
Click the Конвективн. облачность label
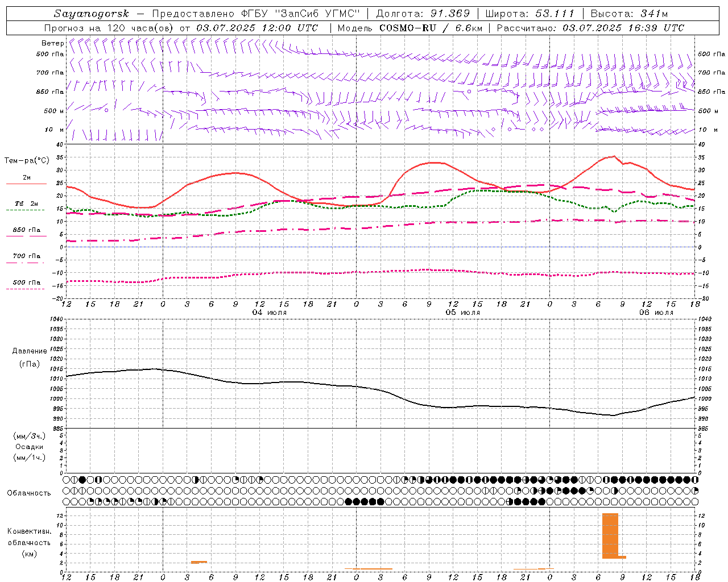coord(29,537)
